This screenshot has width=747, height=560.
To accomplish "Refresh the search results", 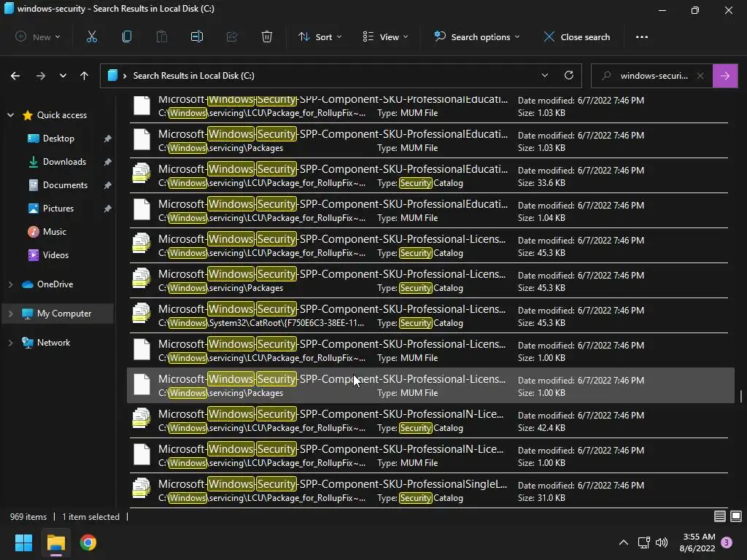I will (569, 75).
